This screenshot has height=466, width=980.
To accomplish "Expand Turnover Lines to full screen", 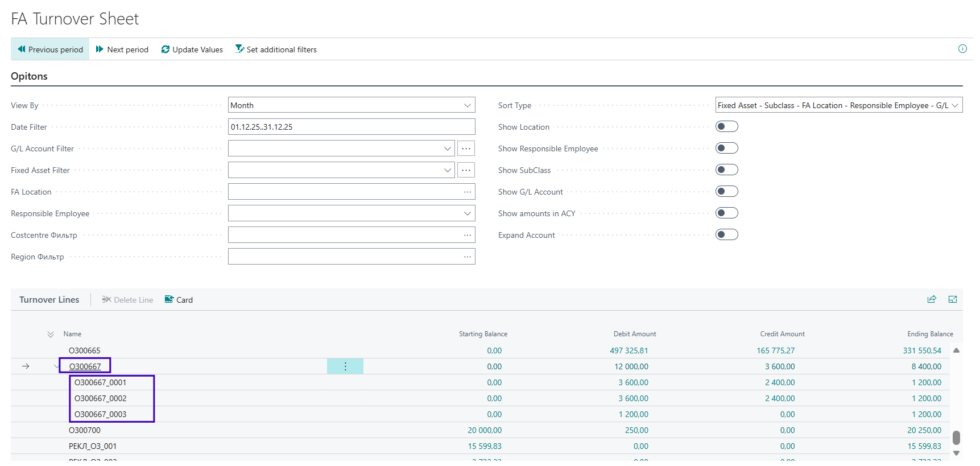I will (953, 299).
